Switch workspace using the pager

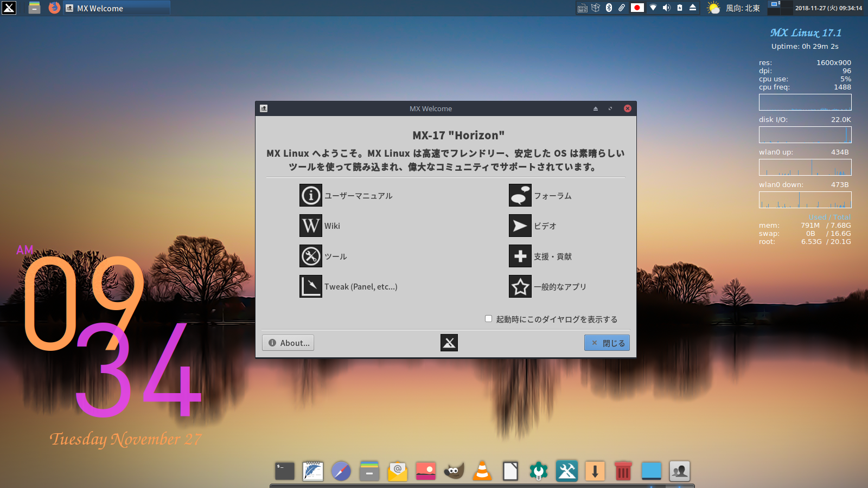780,8
